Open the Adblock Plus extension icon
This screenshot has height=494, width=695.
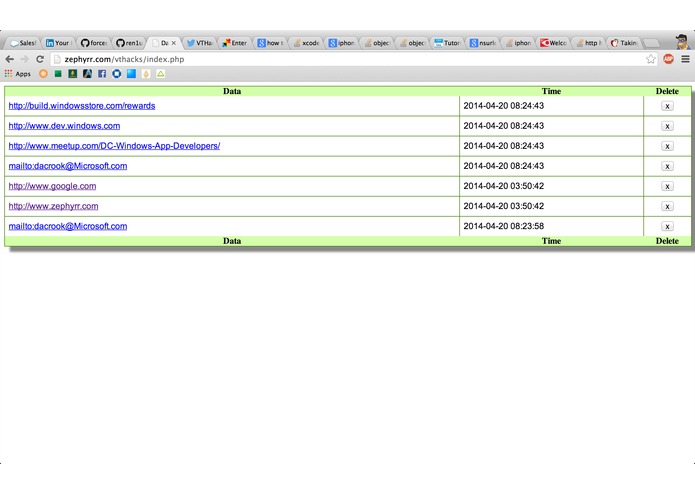tap(668, 58)
